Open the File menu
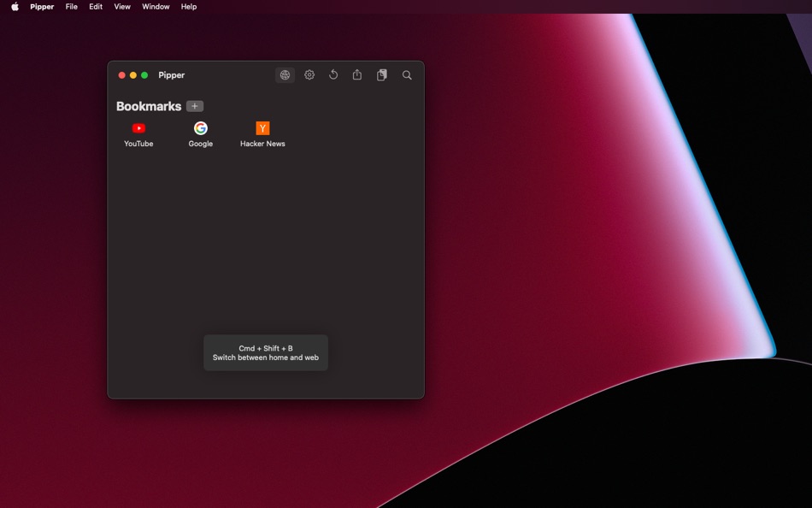The image size is (812, 508). point(71,6)
